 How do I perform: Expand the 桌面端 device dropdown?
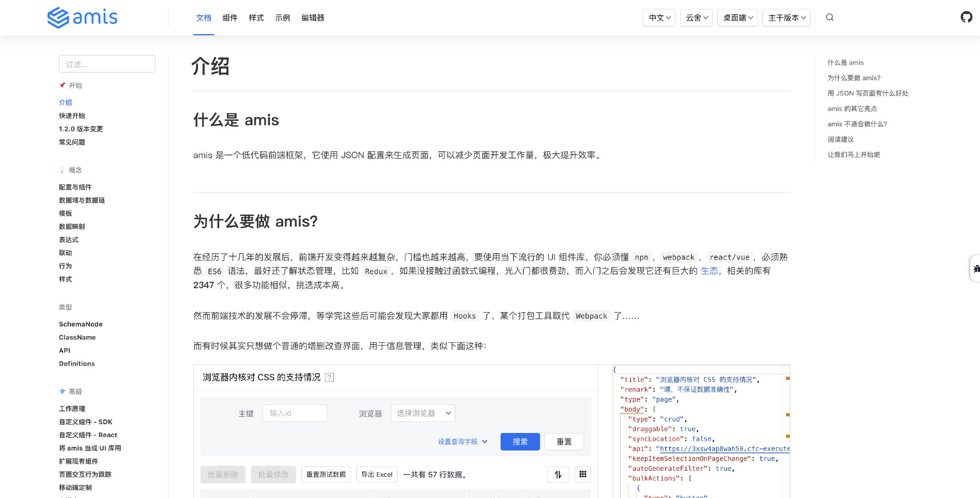737,18
